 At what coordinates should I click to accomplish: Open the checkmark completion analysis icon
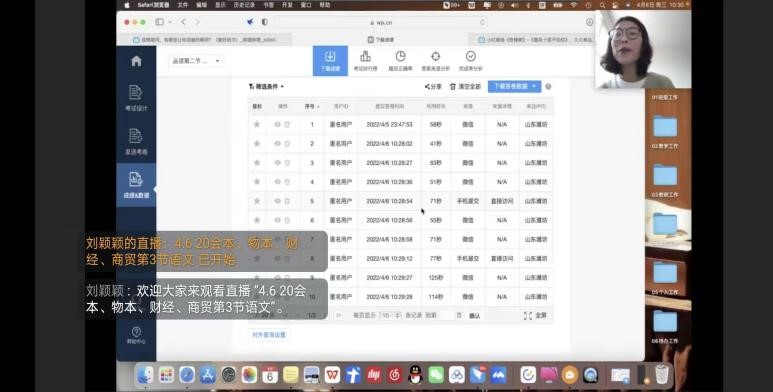tap(470, 61)
